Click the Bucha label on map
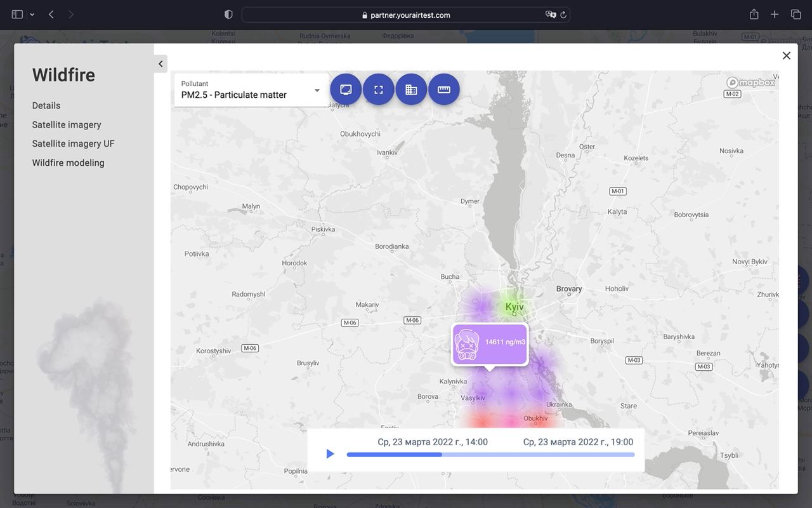 point(450,277)
